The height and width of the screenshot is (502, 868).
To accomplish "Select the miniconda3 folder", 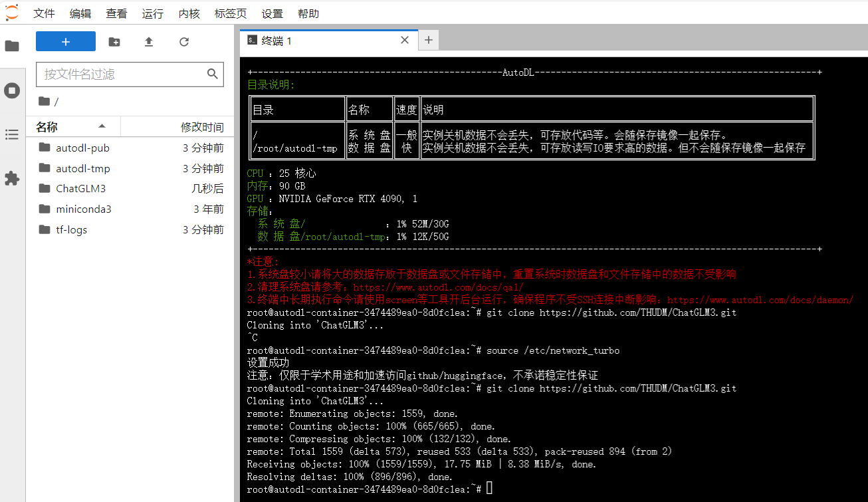I will pyautogui.click(x=130, y=209).
